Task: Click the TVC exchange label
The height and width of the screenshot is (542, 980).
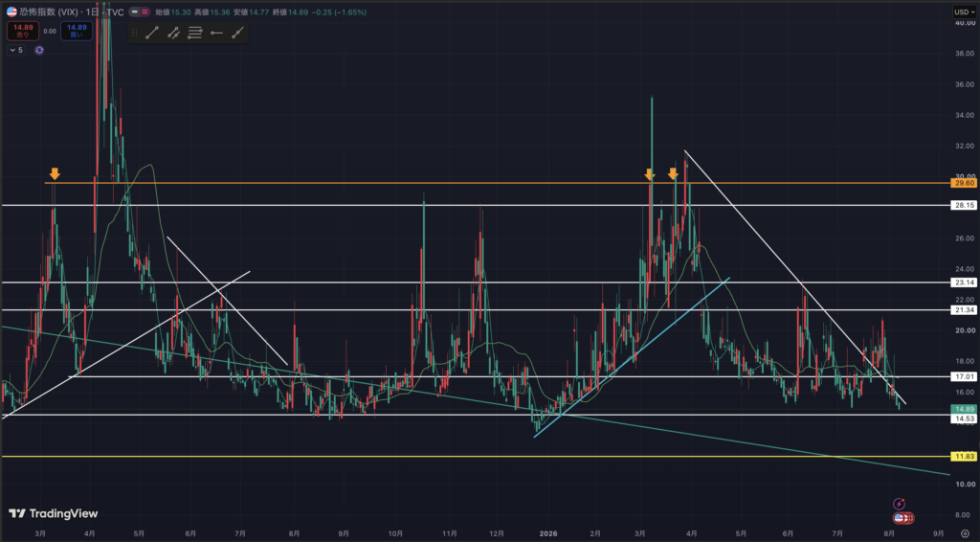Action: pyautogui.click(x=115, y=11)
